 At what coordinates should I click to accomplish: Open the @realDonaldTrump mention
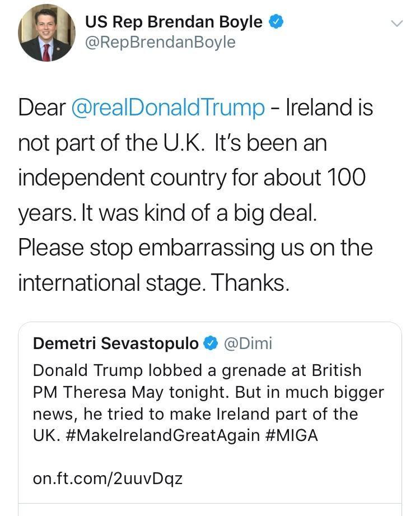click(x=168, y=108)
